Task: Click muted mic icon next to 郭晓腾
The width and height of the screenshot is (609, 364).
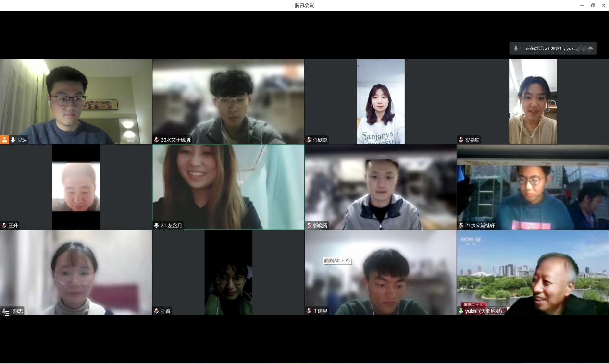Action: coord(309,225)
